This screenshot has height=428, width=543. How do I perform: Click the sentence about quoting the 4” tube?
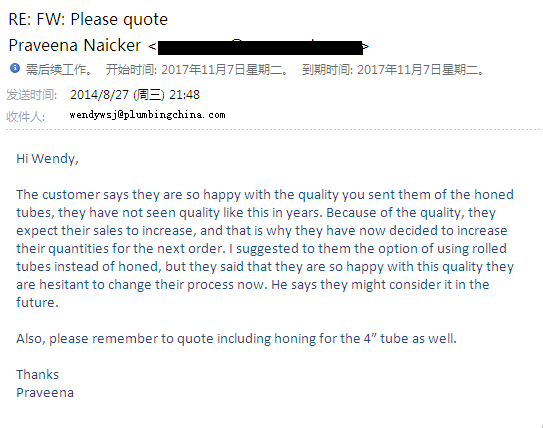click(236, 338)
